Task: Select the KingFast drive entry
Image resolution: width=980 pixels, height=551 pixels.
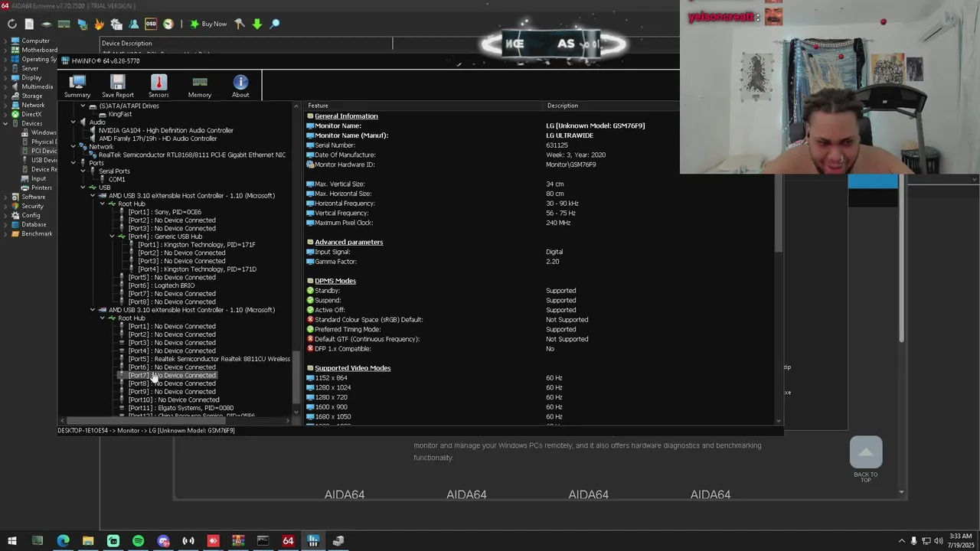Action: pyautogui.click(x=119, y=114)
